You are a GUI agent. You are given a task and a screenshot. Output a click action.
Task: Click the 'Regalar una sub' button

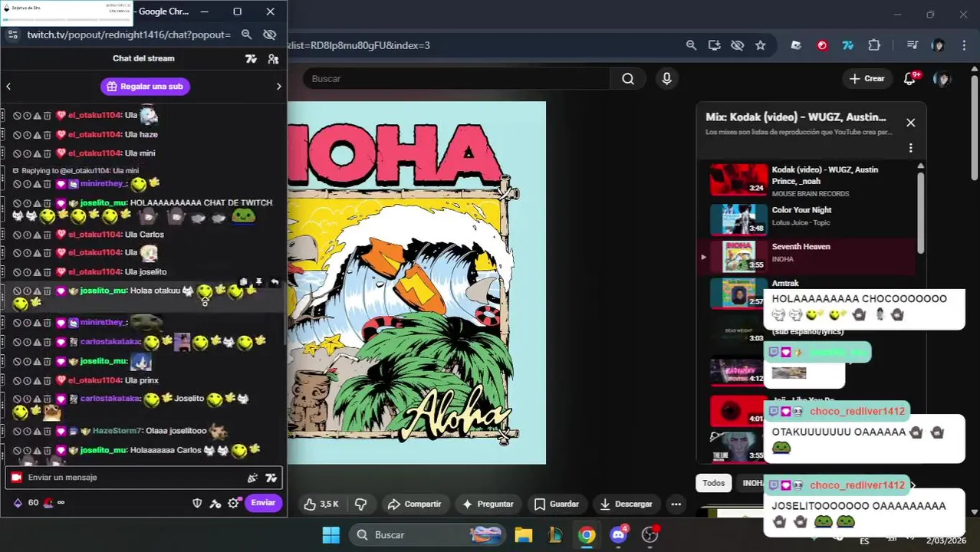tap(145, 87)
